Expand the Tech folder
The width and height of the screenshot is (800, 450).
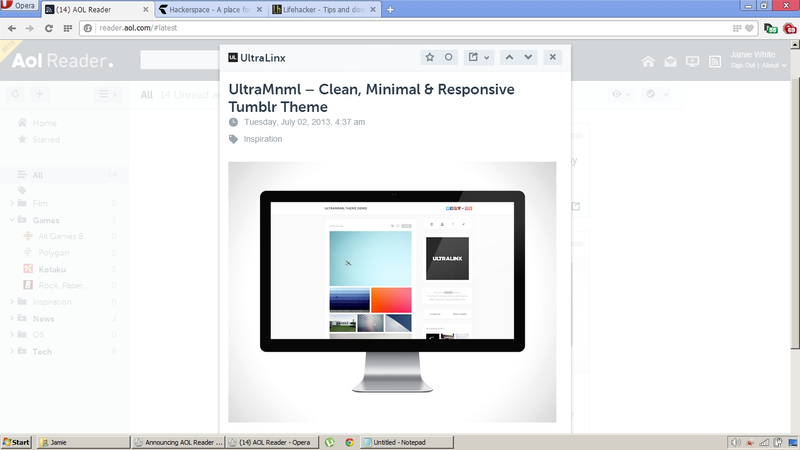coord(12,352)
